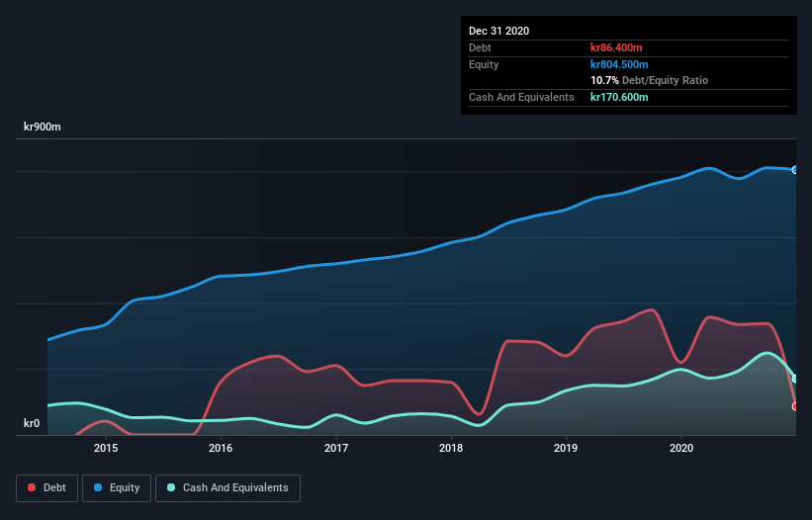Click the 2017 x-axis label
The height and width of the screenshot is (520, 812).
(336, 448)
